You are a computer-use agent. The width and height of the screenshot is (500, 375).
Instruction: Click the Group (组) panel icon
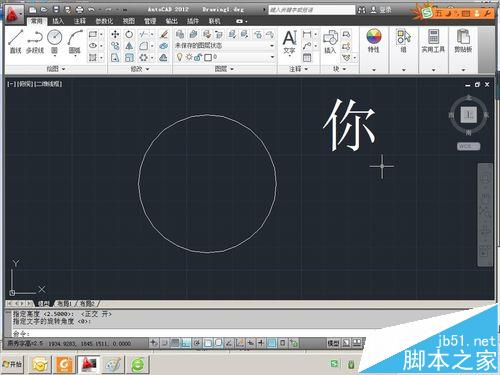point(403,41)
